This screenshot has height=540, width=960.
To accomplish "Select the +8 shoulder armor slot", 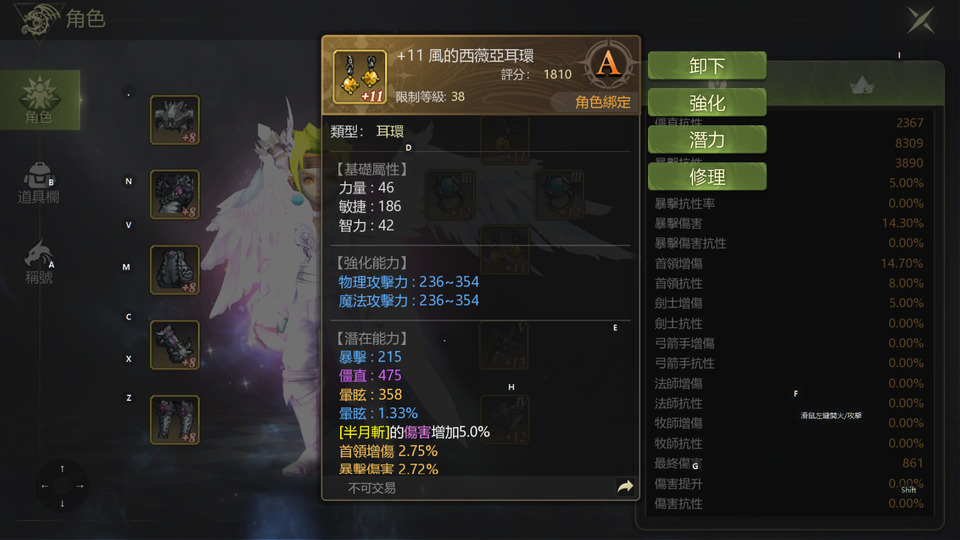I will 175,195.
